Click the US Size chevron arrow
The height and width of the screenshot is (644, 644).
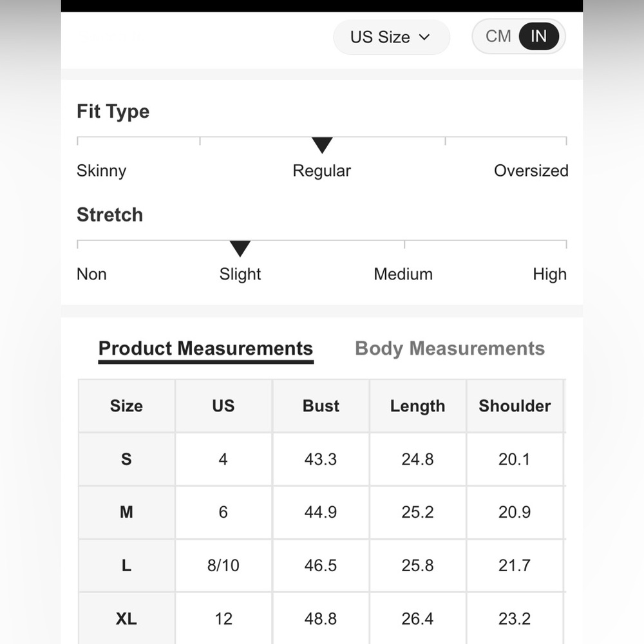pos(424,37)
